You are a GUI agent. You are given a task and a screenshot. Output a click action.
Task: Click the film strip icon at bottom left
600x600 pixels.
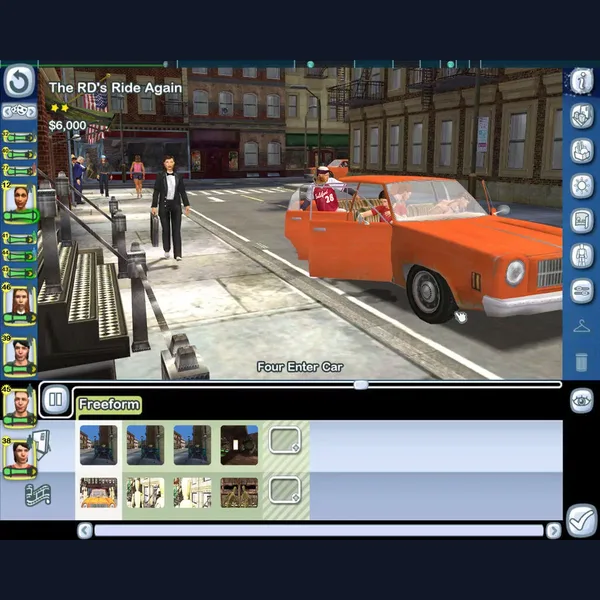click(x=38, y=494)
